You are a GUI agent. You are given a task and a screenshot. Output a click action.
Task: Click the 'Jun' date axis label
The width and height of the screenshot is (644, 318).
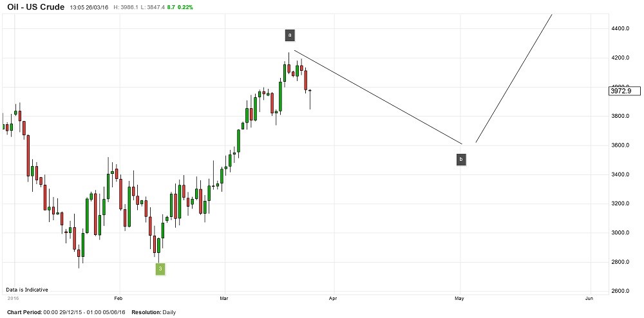(x=589, y=299)
